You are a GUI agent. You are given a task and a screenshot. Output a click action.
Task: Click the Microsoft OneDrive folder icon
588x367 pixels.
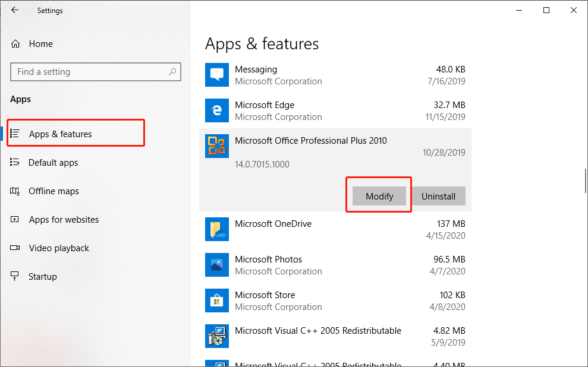point(217,229)
